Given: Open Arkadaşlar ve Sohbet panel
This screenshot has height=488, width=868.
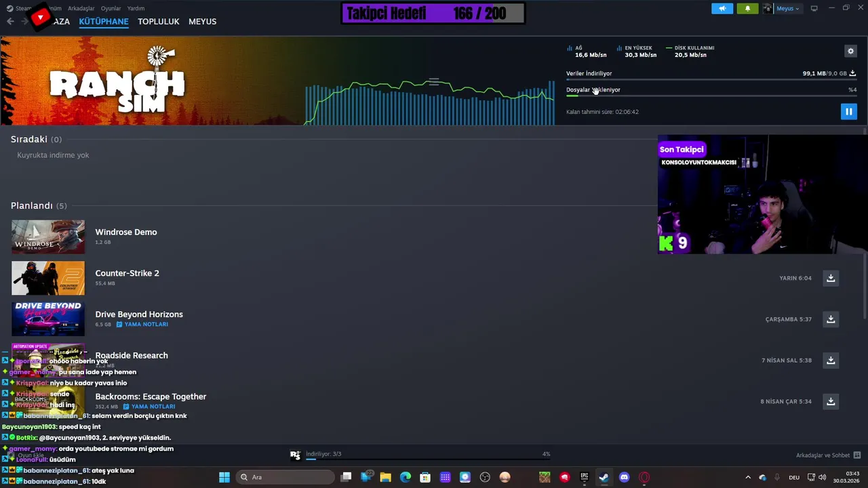Looking at the screenshot, I should point(823,455).
